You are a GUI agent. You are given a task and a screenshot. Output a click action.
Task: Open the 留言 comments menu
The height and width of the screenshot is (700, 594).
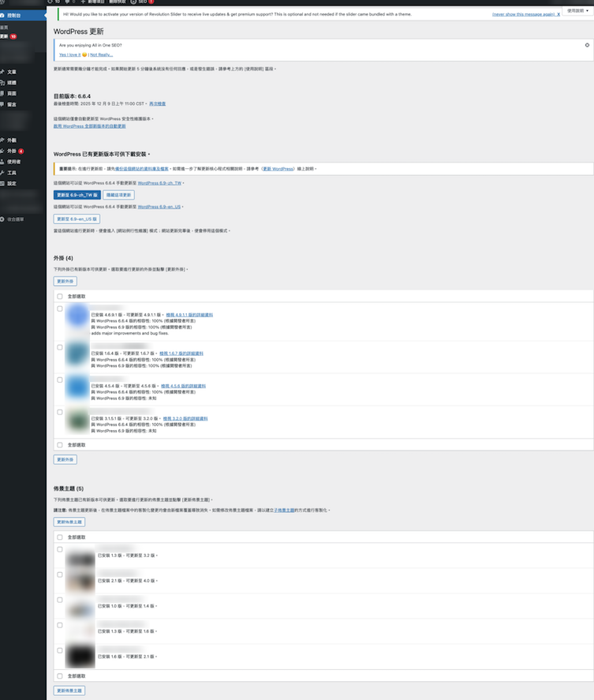(22, 104)
